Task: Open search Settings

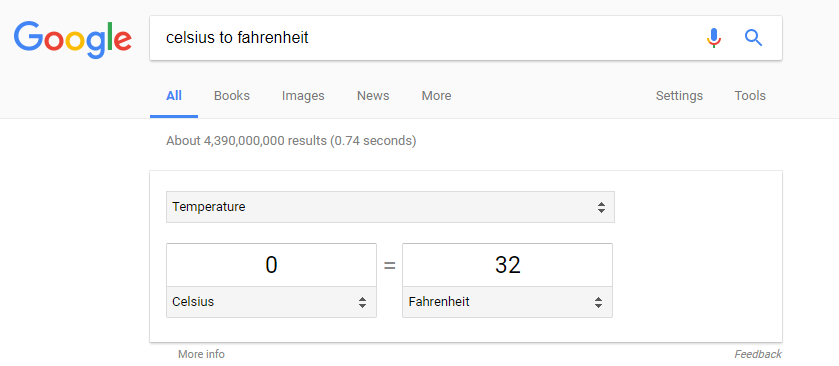Action: coord(679,96)
